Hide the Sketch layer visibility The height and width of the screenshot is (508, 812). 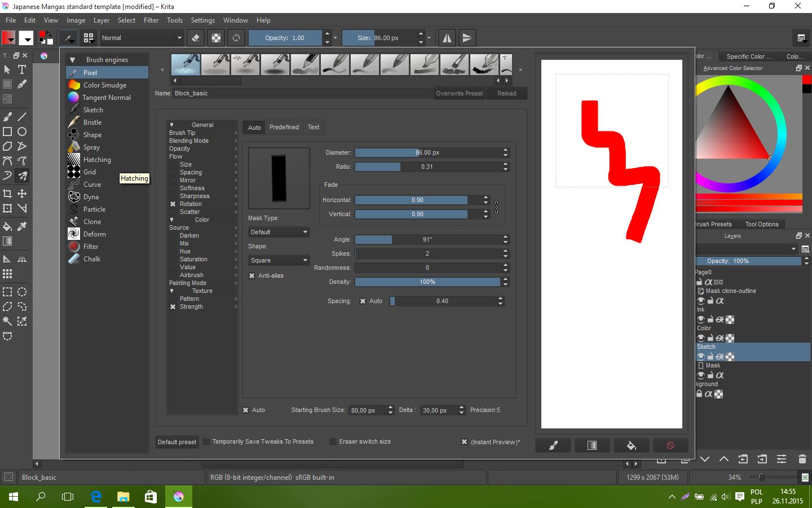click(x=700, y=357)
